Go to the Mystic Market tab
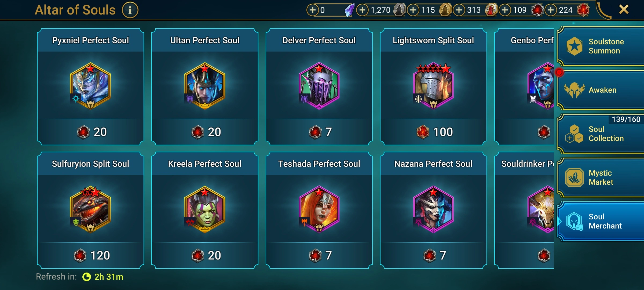The width and height of the screenshot is (644, 290). 601,177
